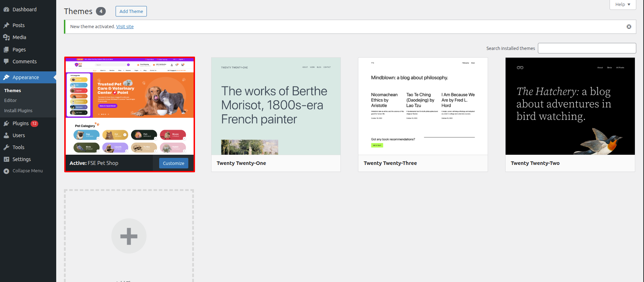Select the Twenty Twenty-One theme thumbnail
The width and height of the screenshot is (644, 282).
[276, 106]
